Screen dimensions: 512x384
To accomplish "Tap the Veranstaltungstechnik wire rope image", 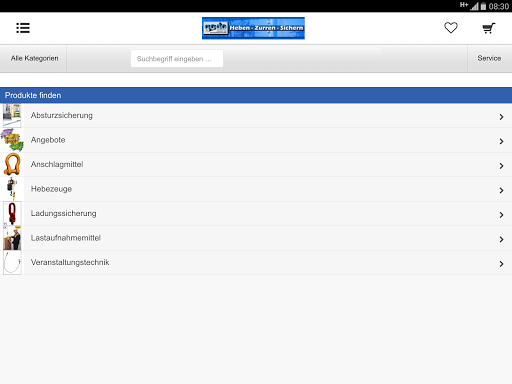I will (x=12, y=262).
